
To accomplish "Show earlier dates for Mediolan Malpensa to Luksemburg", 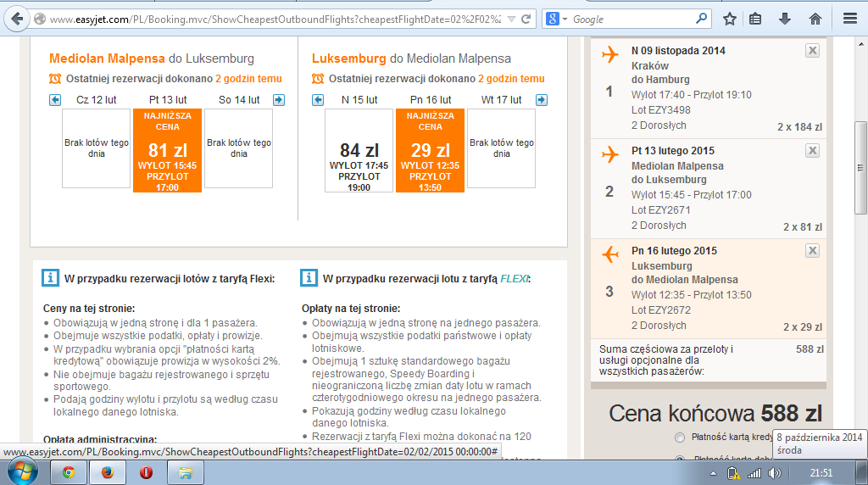I will click(x=55, y=100).
